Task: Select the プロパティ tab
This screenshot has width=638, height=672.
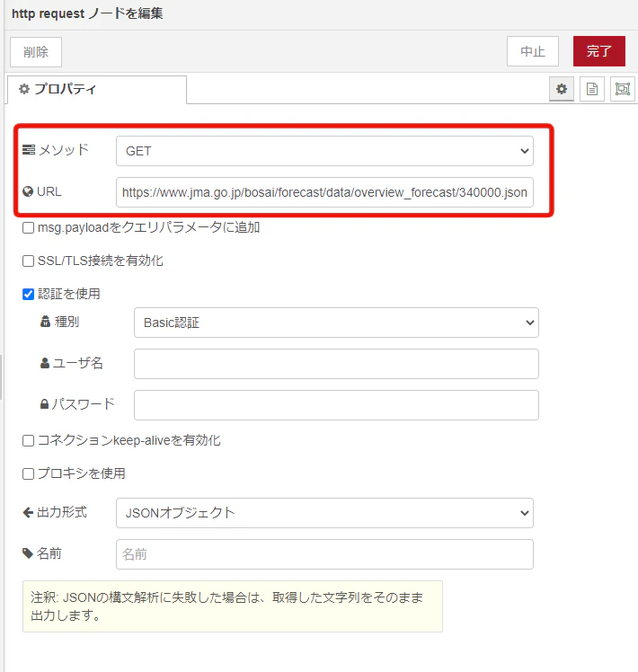Action: pos(97,90)
